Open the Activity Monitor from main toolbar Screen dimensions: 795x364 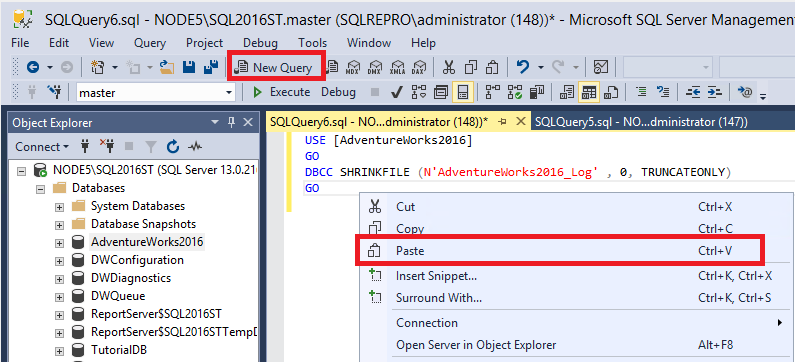click(601, 67)
